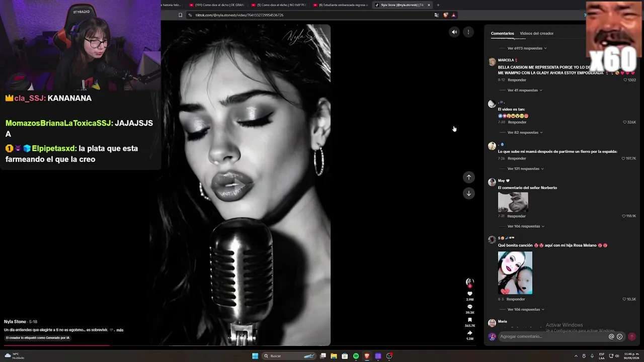
Task: Open Nyla Stone's profile name under video
Action: pos(15,322)
